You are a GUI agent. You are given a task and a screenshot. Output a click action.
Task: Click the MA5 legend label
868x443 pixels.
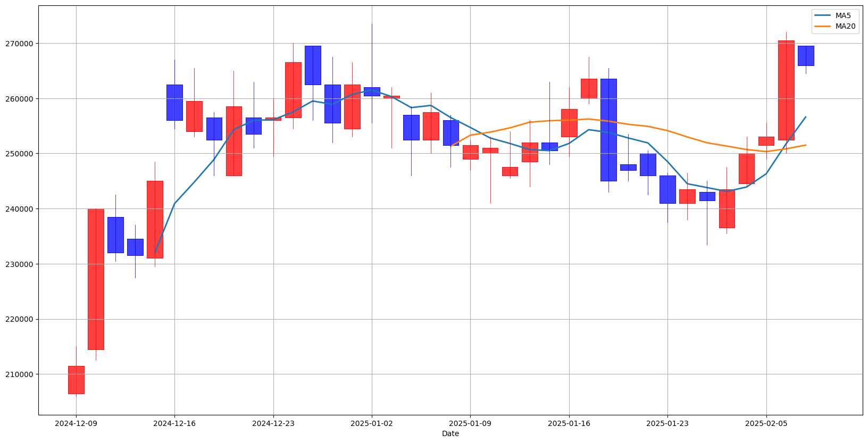[x=844, y=15]
